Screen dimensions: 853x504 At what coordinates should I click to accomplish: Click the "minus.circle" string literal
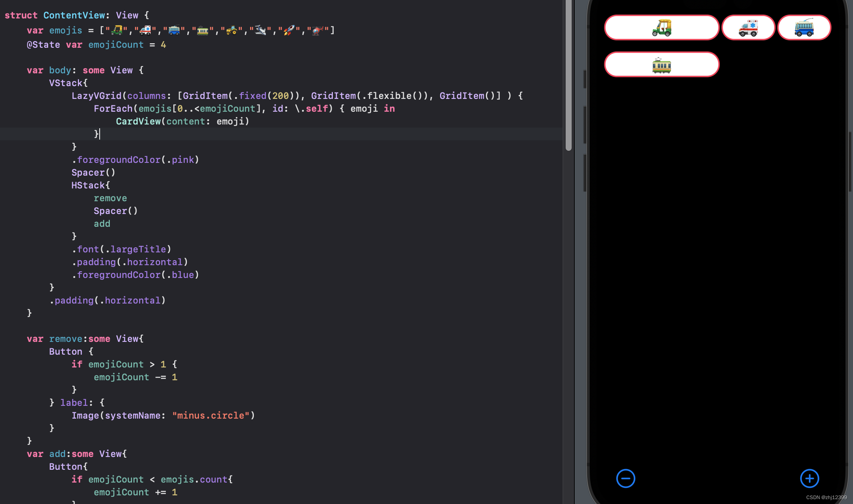(x=211, y=416)
